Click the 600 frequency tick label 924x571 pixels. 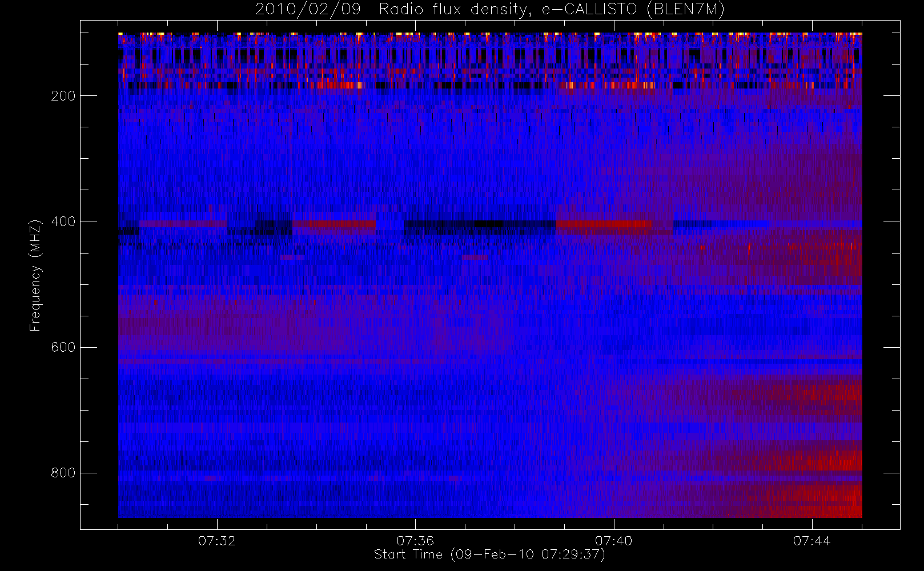point(63,347)
